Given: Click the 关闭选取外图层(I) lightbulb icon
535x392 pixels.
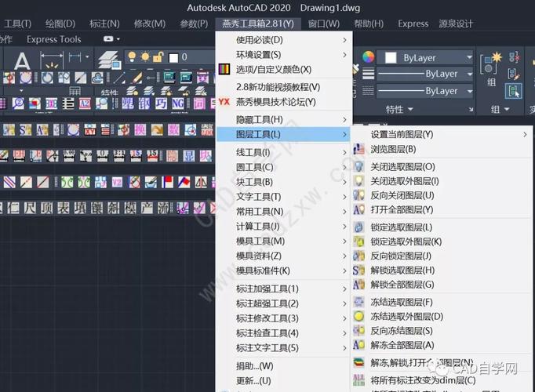Looking at the screenshot, I should pyautogui.click(x=358, y=181).
